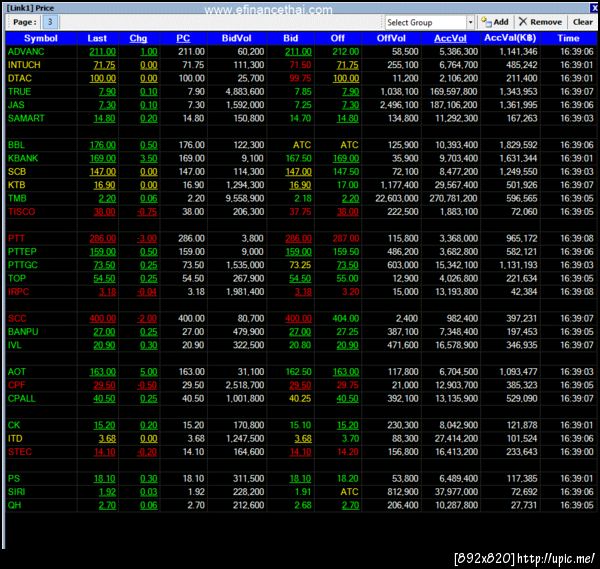Click AOT change value 5.00

tap(148, 372)
